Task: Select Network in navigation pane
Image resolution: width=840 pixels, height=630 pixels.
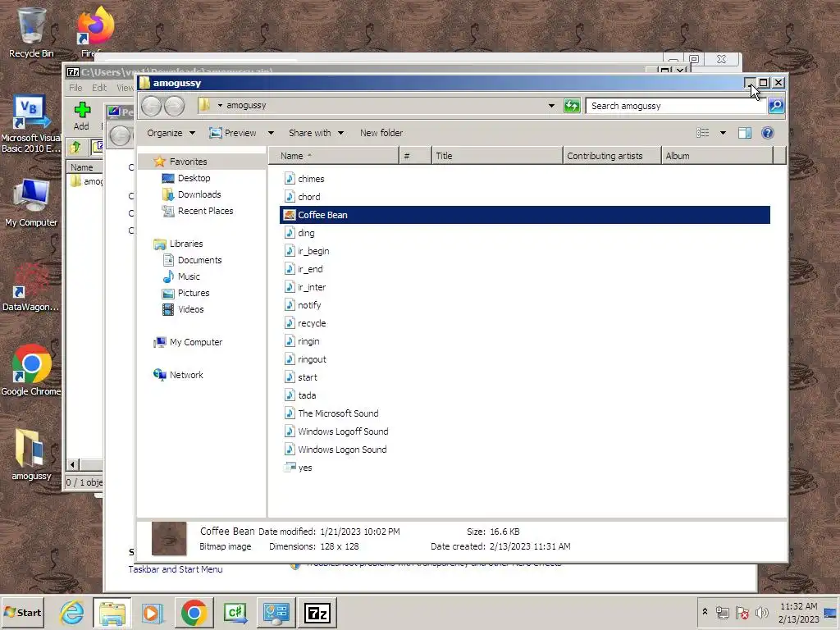Action: [178, 374]
